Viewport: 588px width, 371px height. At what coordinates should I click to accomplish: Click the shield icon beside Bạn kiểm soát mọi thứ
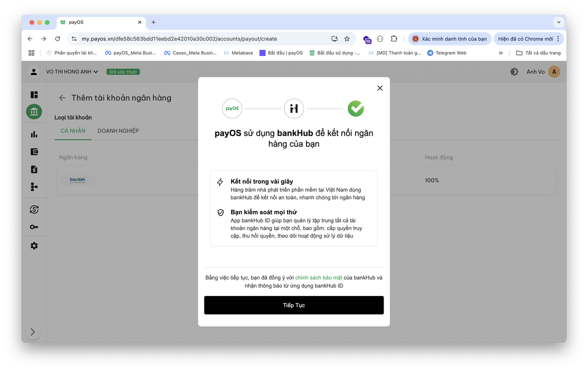[x=220, y=212]
